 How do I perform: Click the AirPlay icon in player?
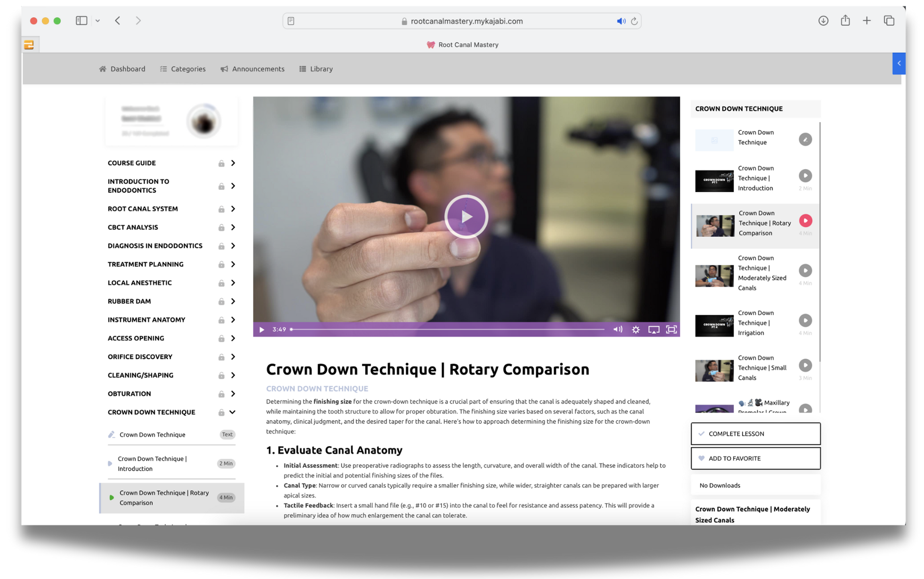coord(654,330)
